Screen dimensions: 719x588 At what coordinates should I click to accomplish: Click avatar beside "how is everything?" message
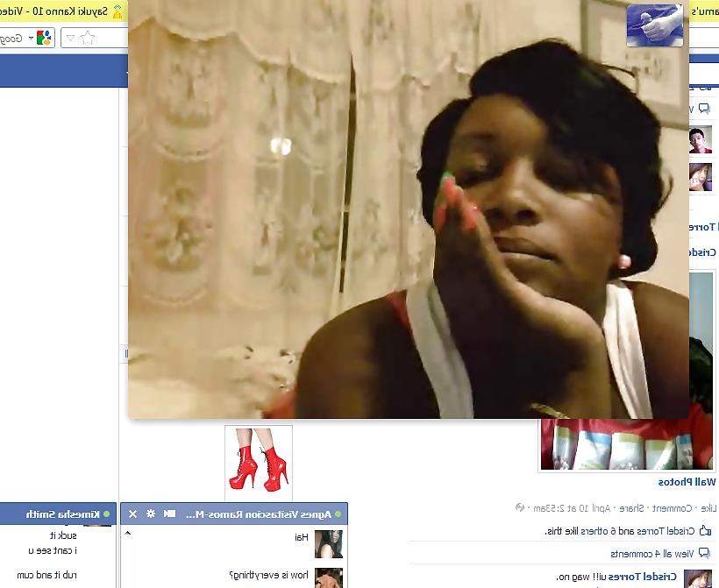329,577
